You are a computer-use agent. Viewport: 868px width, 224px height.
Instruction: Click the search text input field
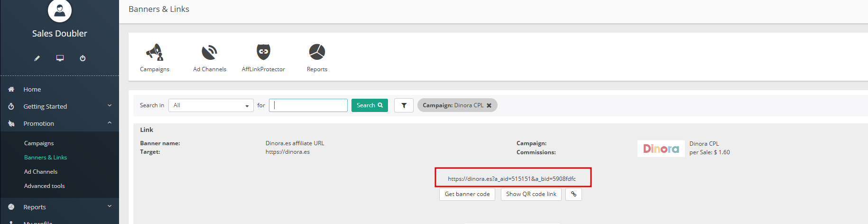coord(308,105)
